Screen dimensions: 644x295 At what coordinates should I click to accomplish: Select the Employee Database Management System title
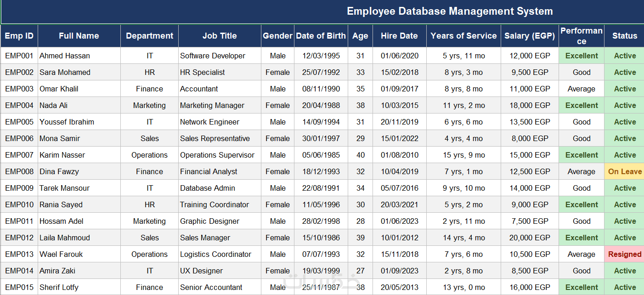450,11
